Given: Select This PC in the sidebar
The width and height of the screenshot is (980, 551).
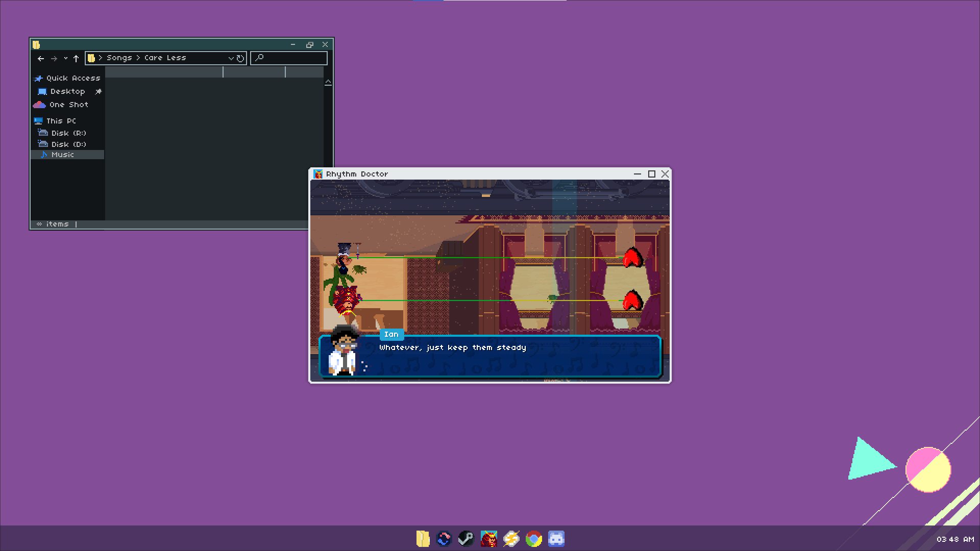Looking at the screenshot, I should [55, 121].
